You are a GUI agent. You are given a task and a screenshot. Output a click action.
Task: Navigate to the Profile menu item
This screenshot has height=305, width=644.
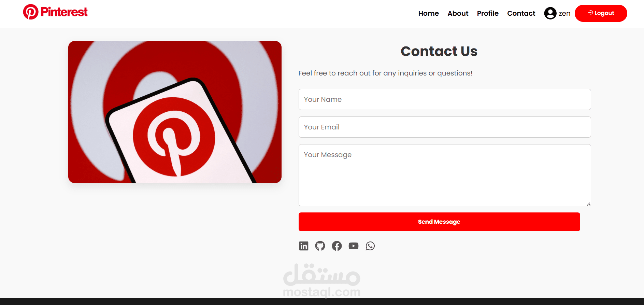(x=488, y=13)
